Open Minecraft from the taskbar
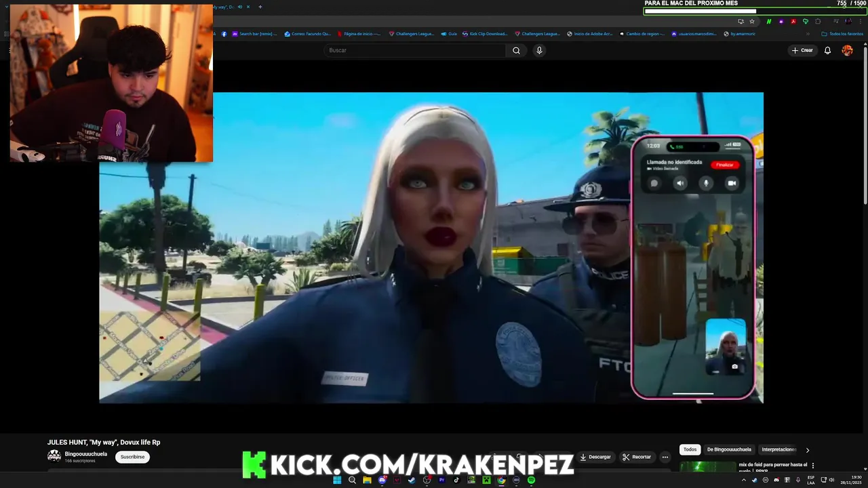The image size is (868, 488). (486, 480)
